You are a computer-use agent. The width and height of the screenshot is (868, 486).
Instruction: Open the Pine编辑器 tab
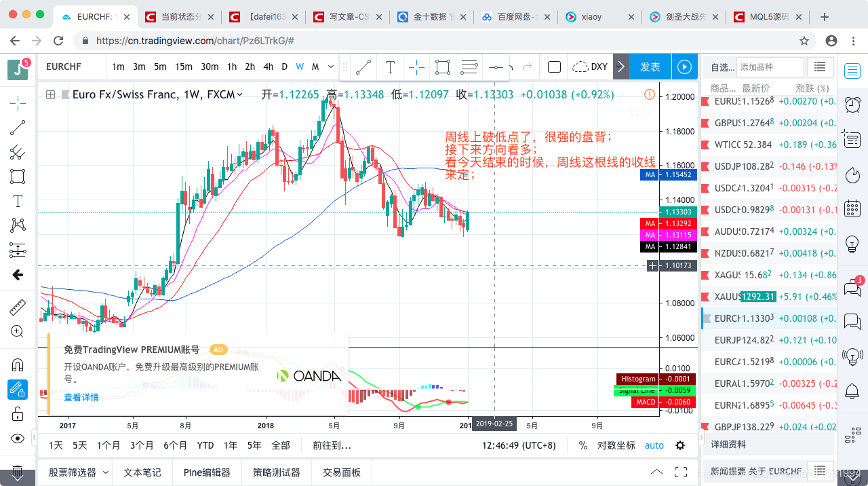coord(207,472)
